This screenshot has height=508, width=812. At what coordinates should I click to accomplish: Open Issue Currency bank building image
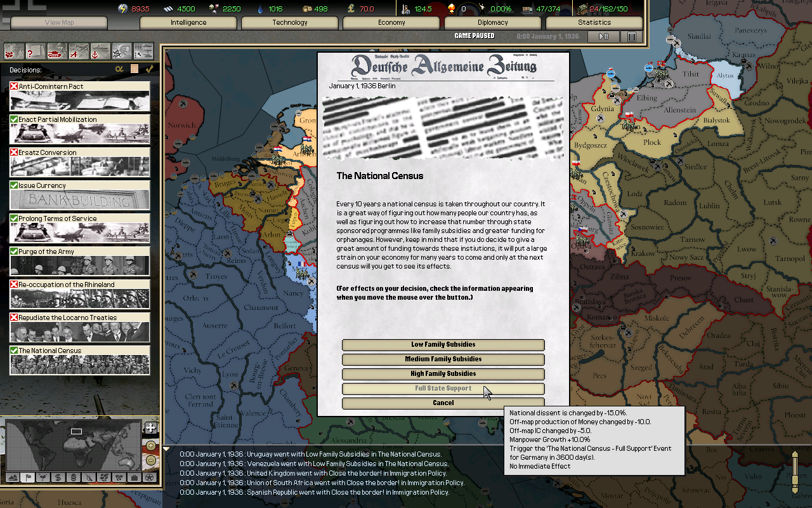[x=80, y=200]
